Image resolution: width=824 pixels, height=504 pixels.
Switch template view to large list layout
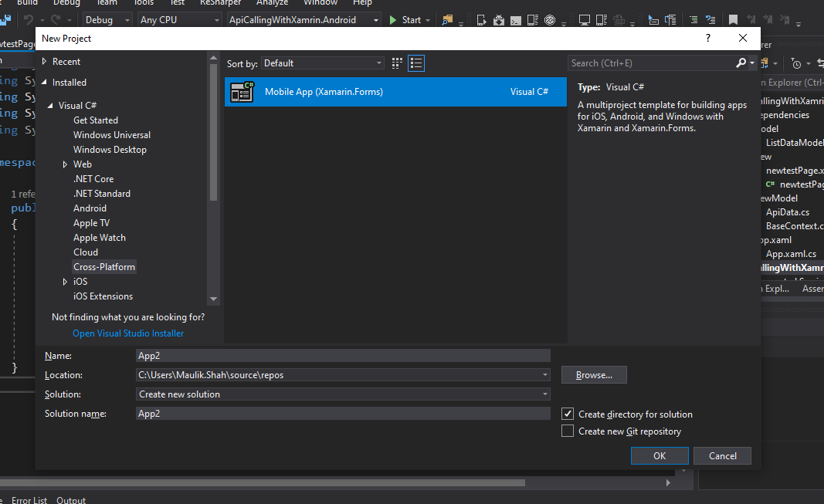coord(415,63)
